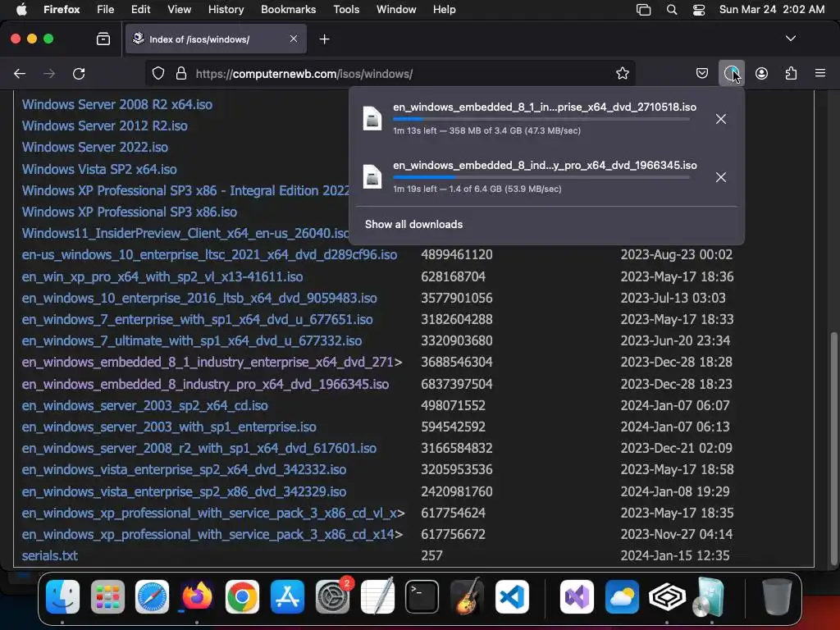Viewport: 840px width, 630px height.
Task: Open the Apple menu
Action: point(21,10)
